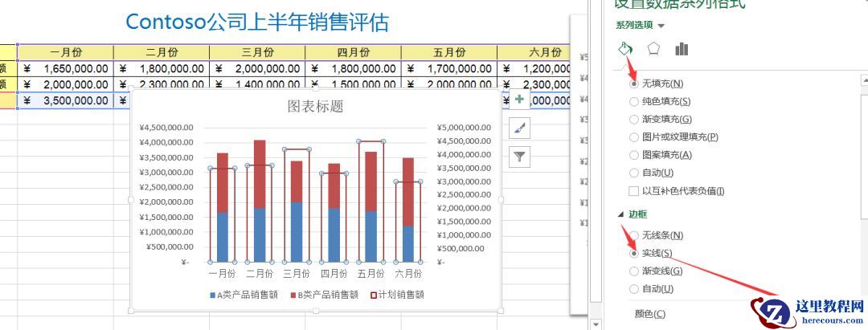868x330 pixels.
Task: Select the 一月份 column header cell
Action: click(65, 52)
